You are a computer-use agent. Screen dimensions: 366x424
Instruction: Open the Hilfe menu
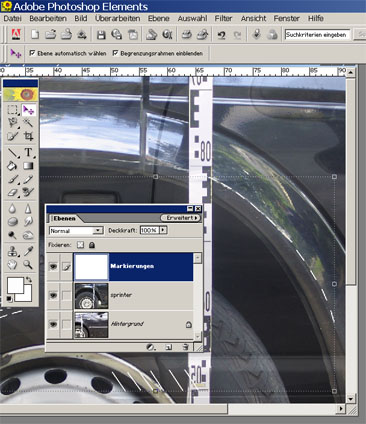[x=316, y=18]
